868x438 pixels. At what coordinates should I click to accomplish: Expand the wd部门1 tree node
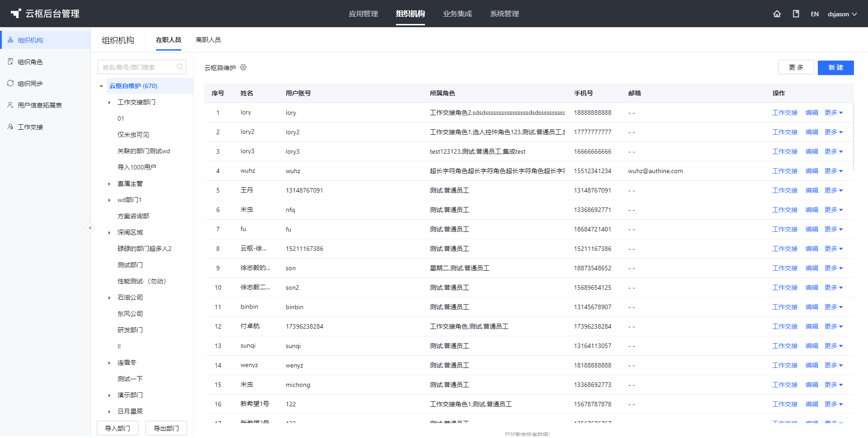click(x=109, y=200)
